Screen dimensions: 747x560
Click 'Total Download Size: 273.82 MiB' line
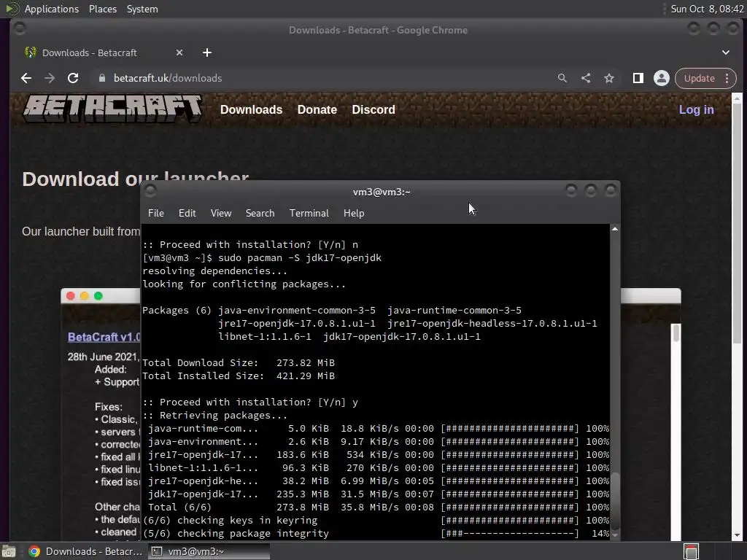click(x=239, y=363)
